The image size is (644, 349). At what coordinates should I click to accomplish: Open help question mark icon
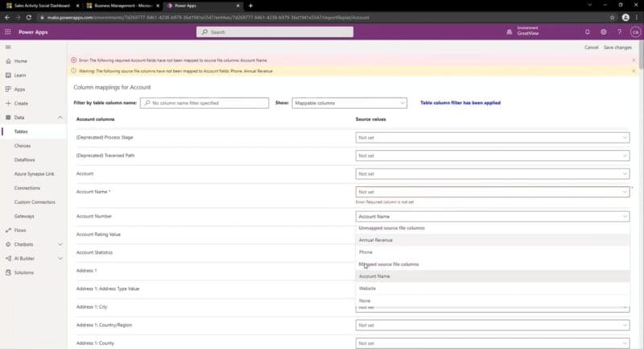point(619,32)
